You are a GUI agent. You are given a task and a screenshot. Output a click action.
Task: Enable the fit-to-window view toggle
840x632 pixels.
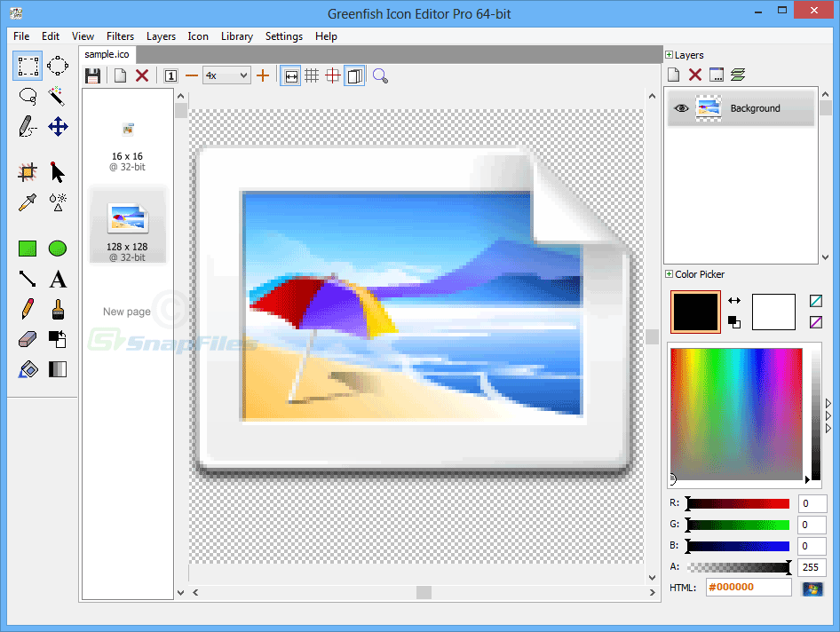tap(290, 75)
